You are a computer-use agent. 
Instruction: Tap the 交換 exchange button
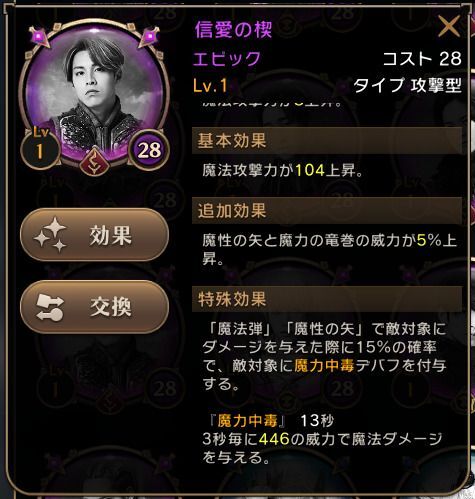tap(95, 307)
